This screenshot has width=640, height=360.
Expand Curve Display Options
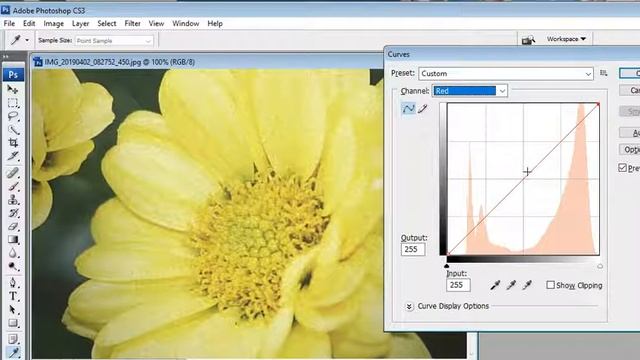pos(409,306)
